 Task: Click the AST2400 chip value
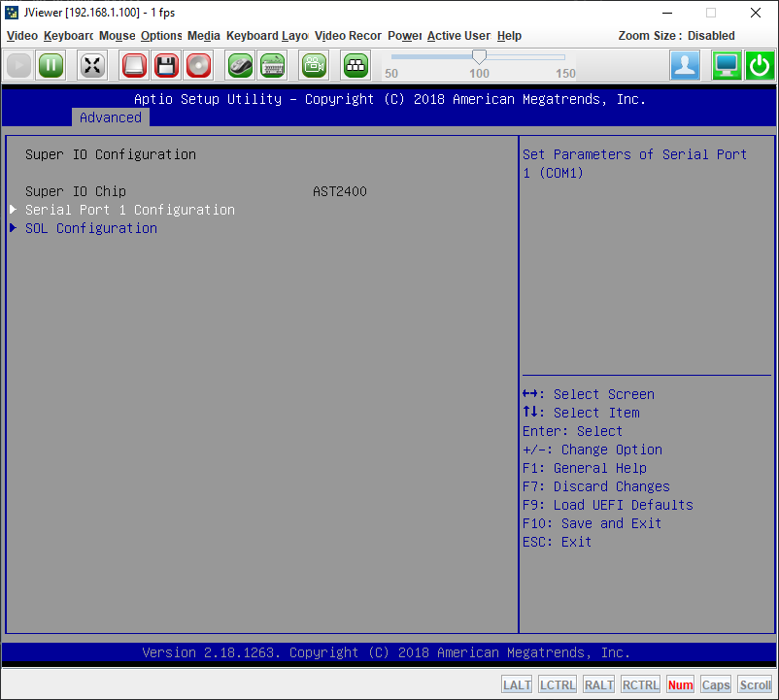click(x=340, y=191)
